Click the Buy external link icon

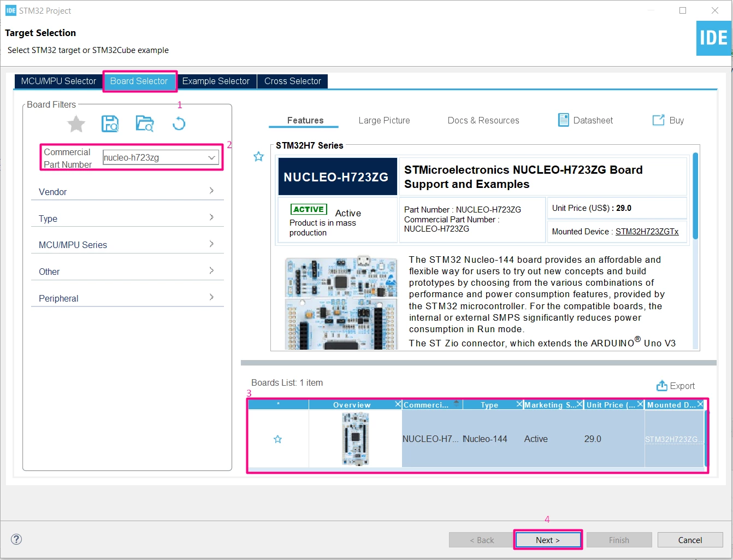(658, 120)
